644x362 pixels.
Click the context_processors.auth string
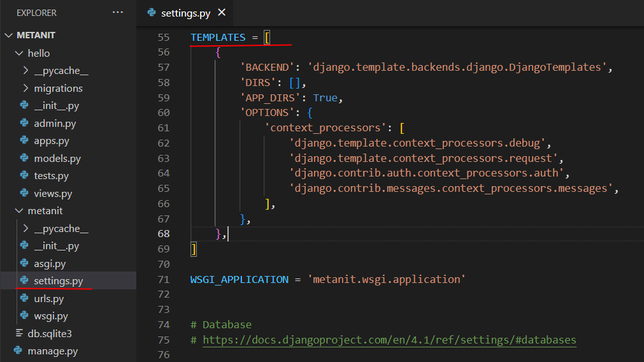point(426,173)
